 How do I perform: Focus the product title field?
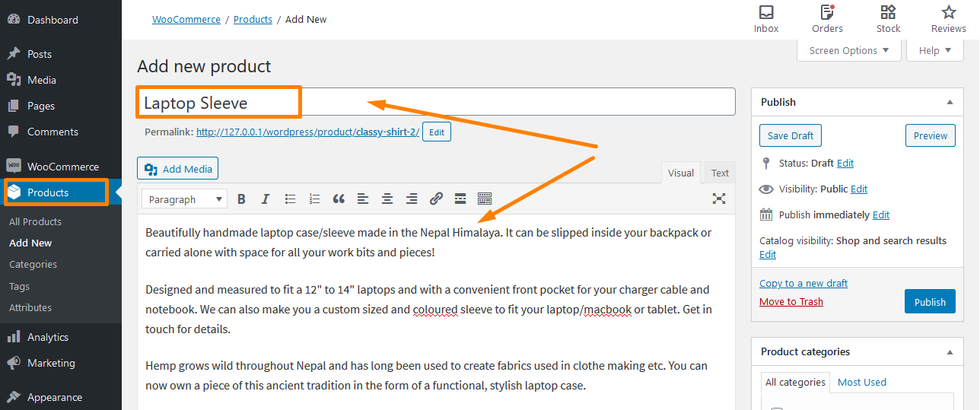pos(436,102)
